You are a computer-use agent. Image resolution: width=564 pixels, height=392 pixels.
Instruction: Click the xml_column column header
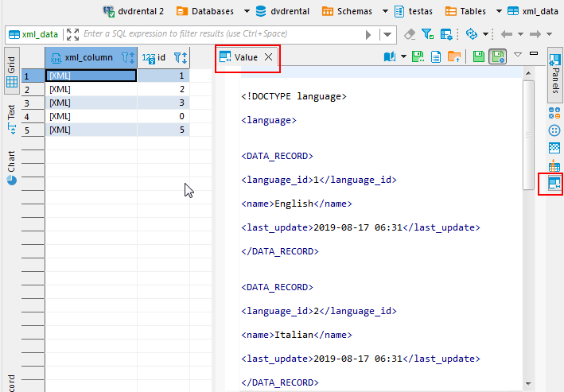tap(91, 57)
